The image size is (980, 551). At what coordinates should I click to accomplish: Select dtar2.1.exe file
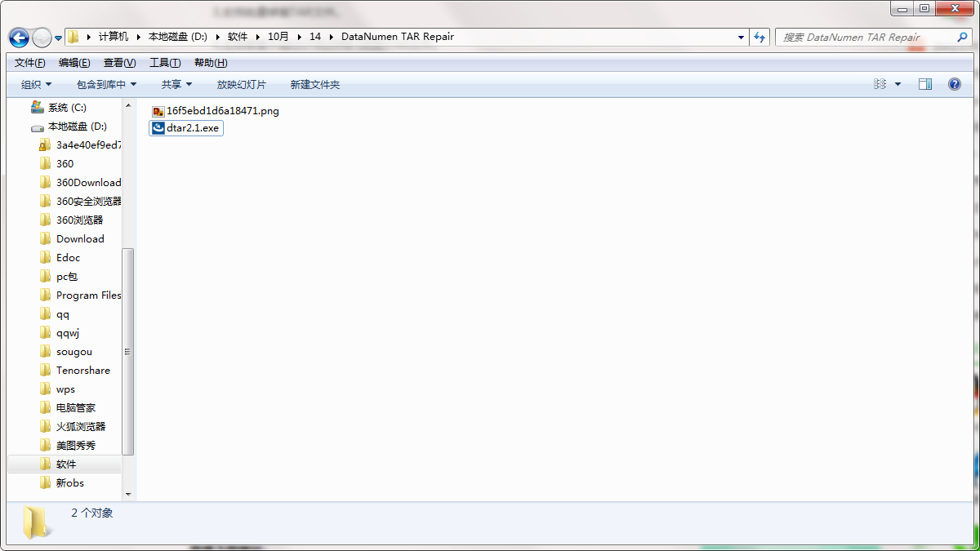pyautogui.click(x=186, y=128)
